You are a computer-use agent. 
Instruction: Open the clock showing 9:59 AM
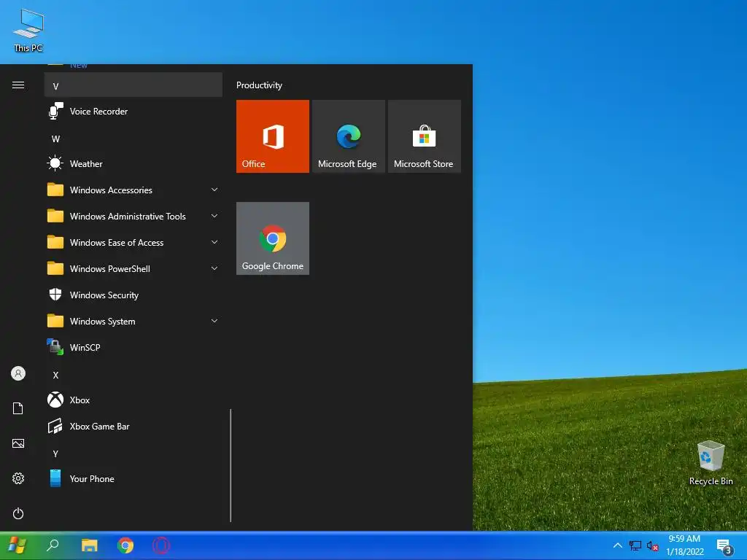684,545
